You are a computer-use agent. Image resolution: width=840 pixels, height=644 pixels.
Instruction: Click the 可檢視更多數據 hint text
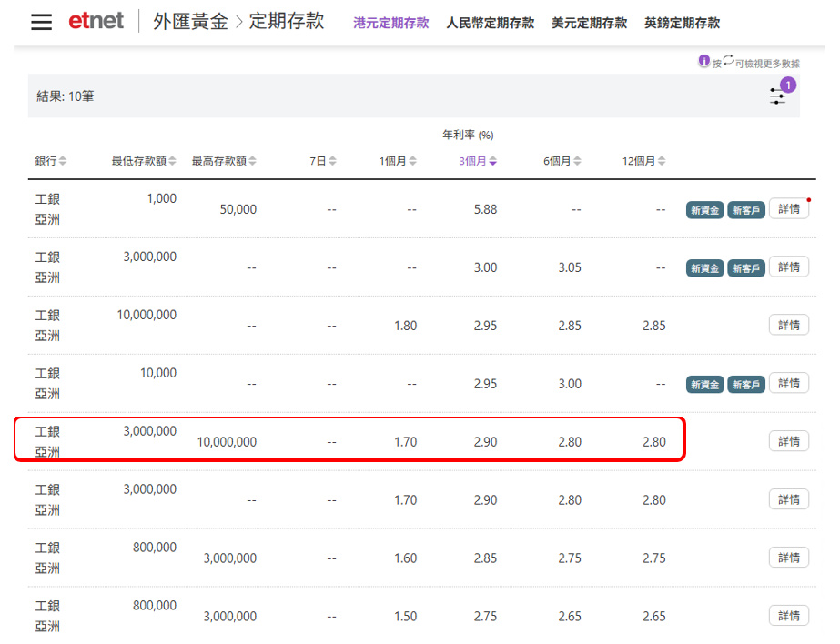pos(767,64)
